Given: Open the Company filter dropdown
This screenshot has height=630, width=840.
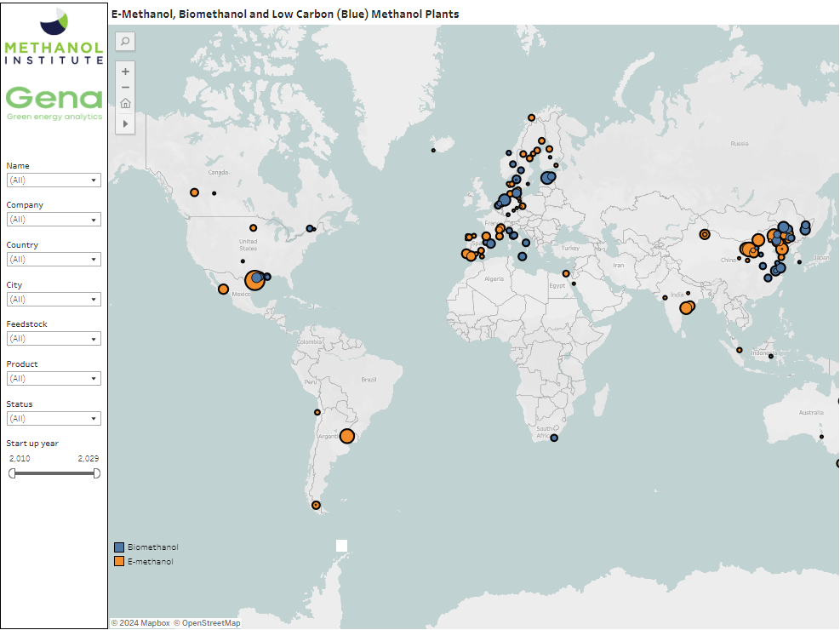Looking at the screenshot, I should pos(54,220).
